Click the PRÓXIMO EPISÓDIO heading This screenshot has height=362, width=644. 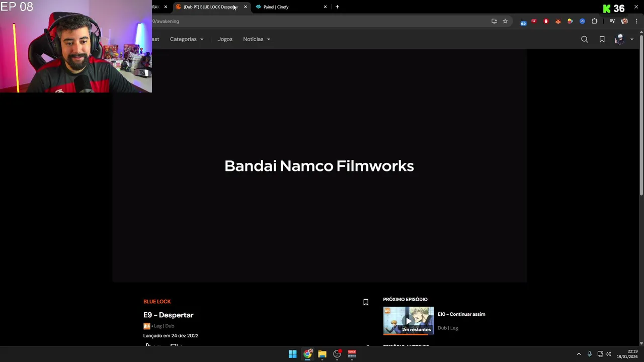pos(405,300)
